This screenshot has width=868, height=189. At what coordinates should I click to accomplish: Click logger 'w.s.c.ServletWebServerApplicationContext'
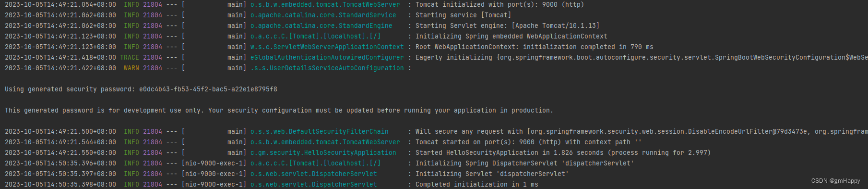tap(327, 47)
